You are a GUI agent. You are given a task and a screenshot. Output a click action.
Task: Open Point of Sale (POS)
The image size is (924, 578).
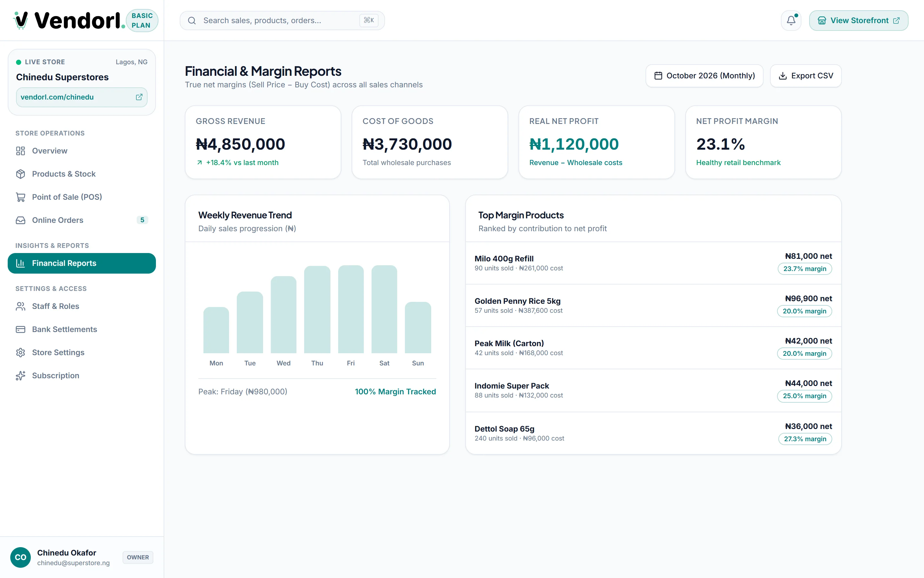tap(82, 197)
